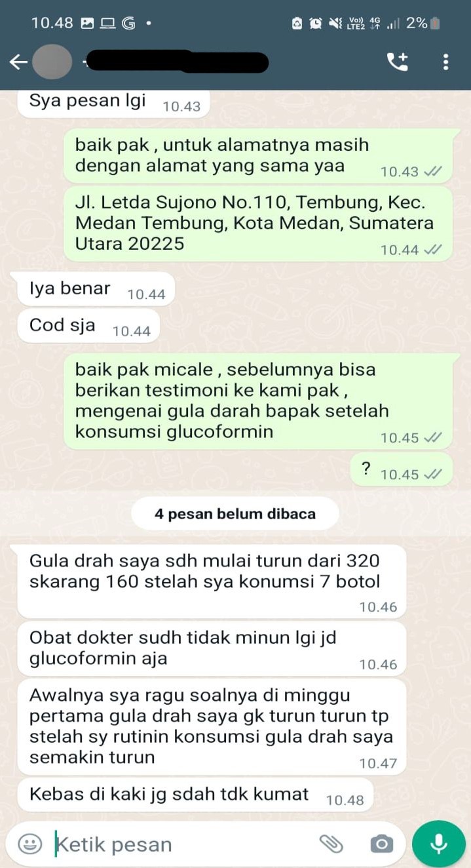Tap the paperclip attachment icon

click(x=331, y=844)
